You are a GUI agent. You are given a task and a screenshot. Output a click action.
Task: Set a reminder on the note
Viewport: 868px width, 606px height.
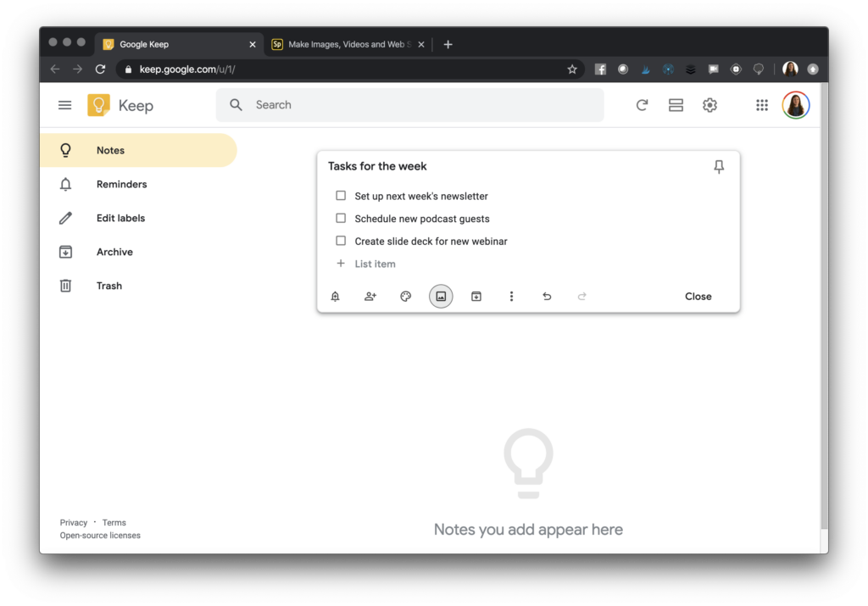tap(335, 296)
